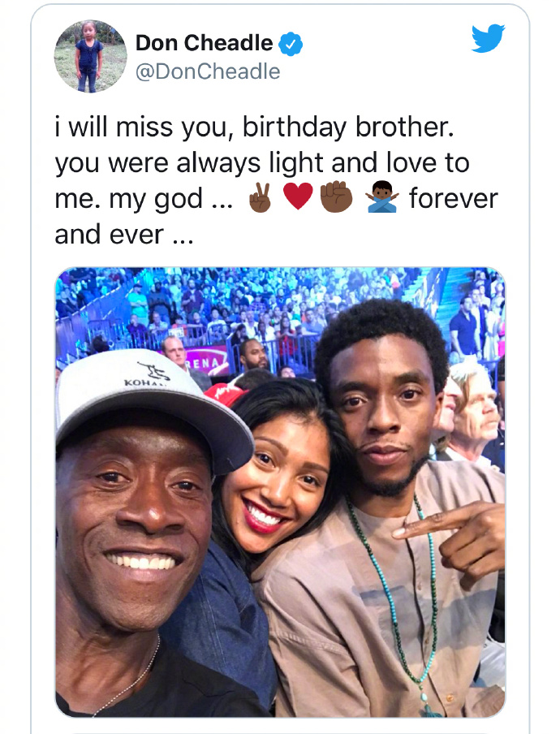Click the raised fist emoji
Viewport: 560px width, 734px height.
click(x=336, y=196)
